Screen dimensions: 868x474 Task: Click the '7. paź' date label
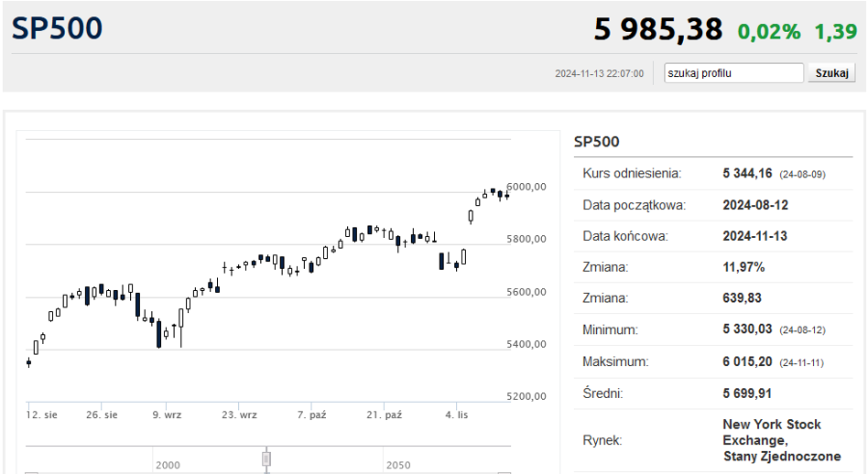click(x=311, y=415)
